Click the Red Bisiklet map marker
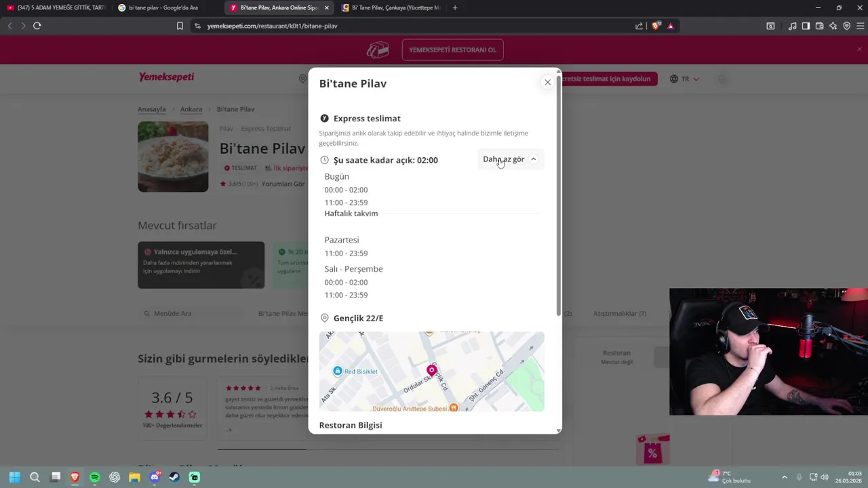The image size is (868, 488). click(x=337, y=371)
